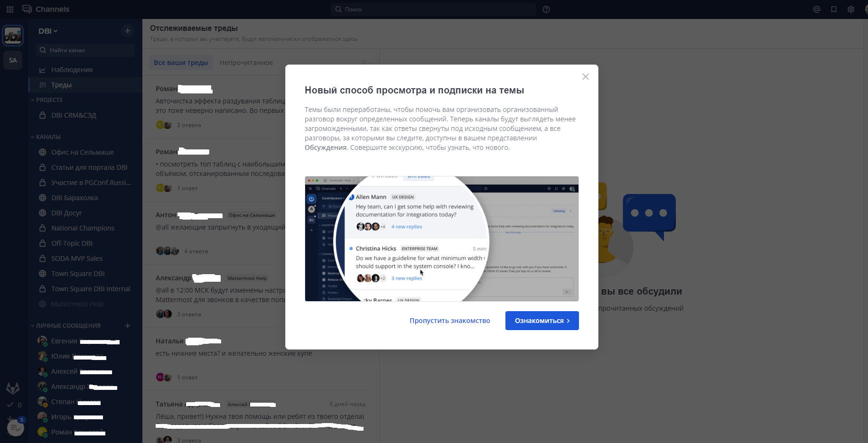Image resolution: width=868 pixels, height=443 pixels.
Task: Click the threads preview image in dialog
Action: point(442,239)
